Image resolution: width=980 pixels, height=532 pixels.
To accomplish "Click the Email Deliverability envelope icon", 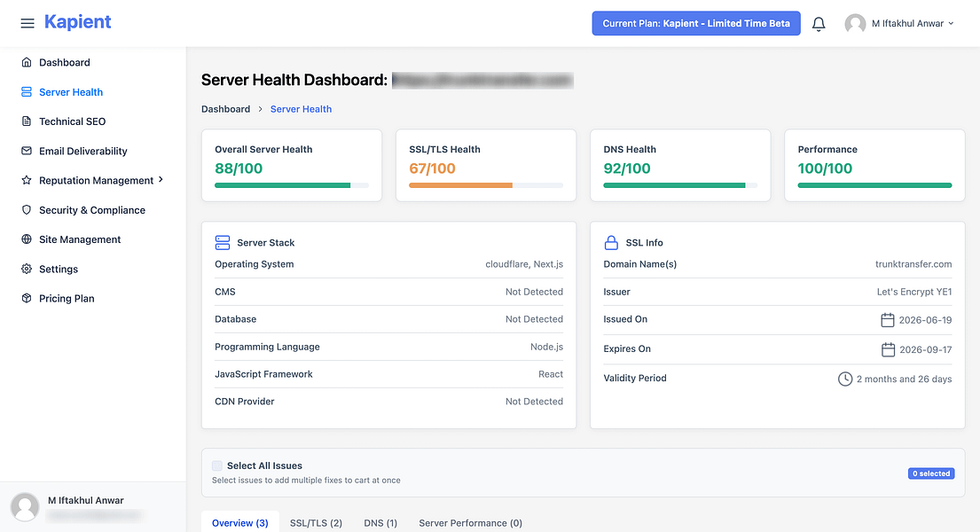I will click(x=27, y=151).
